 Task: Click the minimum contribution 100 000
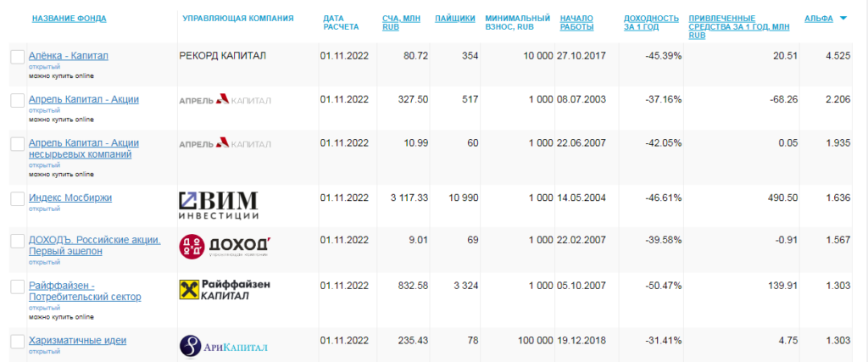534,340
